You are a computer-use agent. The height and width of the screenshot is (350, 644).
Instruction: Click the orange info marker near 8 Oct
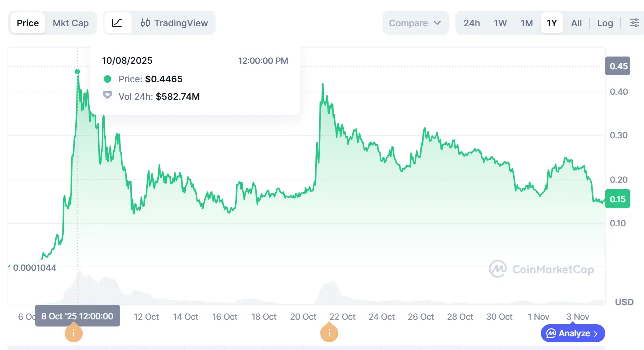coord(74,333)
